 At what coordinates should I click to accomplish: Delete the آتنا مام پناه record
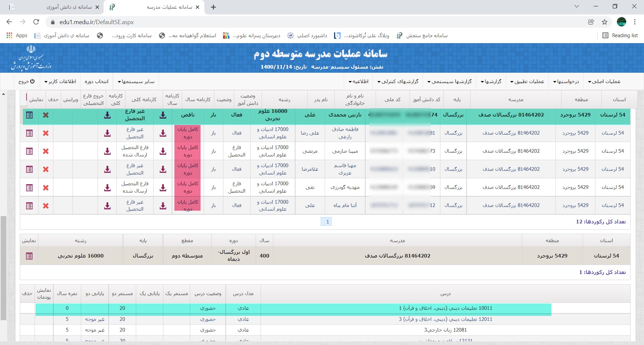[46, 206]
